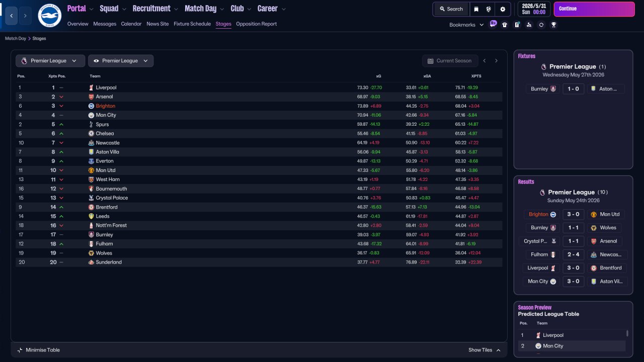Expand the Recruitment menu chevron
The width and height of the screenshot is (644, 362).
176,9
